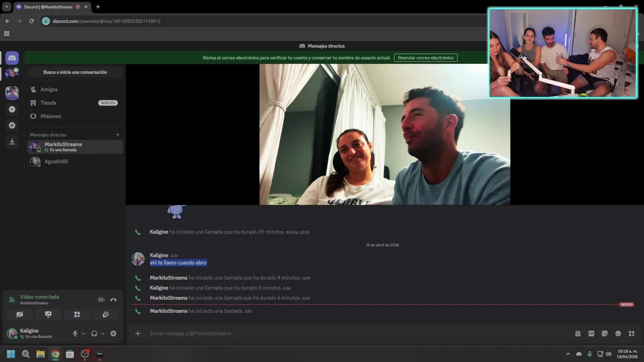Open Windows Start menu
This screenshot has height=362, width=644.
tap(11, 354)
